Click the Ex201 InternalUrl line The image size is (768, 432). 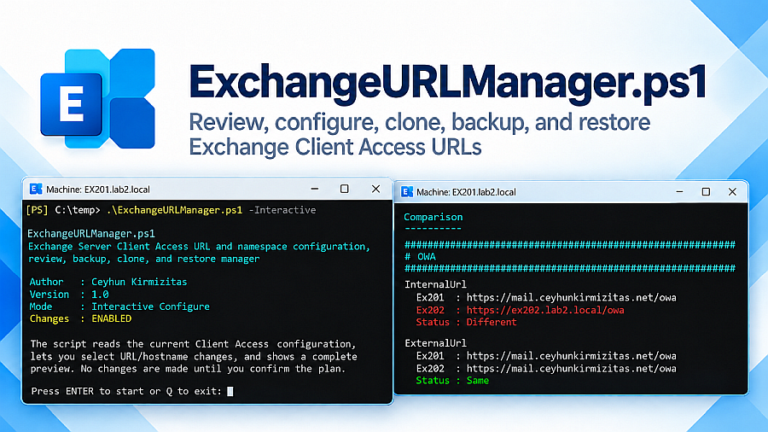[x=546, y=297]
